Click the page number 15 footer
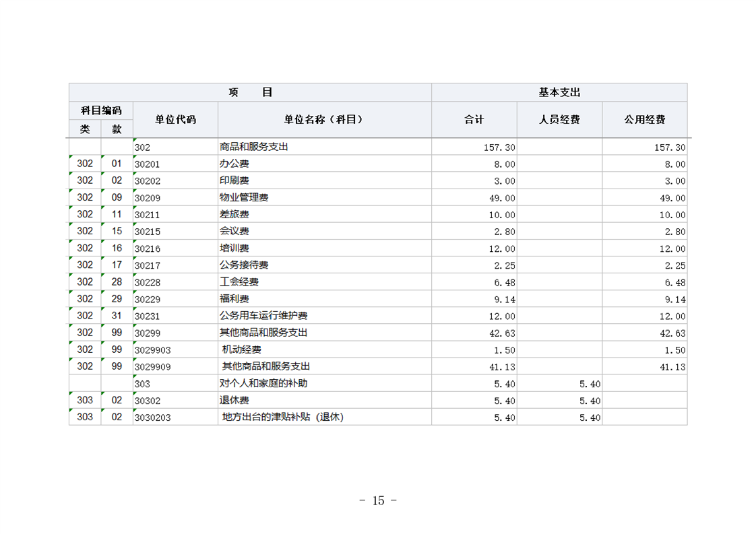Screen dimensions: 756x534 coord(378,501)
